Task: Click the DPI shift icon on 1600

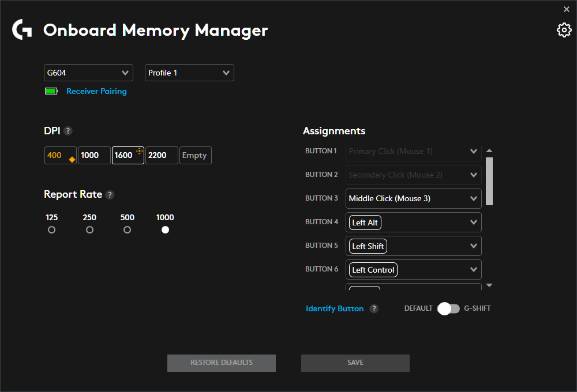Action: click(x=140, y=151)
